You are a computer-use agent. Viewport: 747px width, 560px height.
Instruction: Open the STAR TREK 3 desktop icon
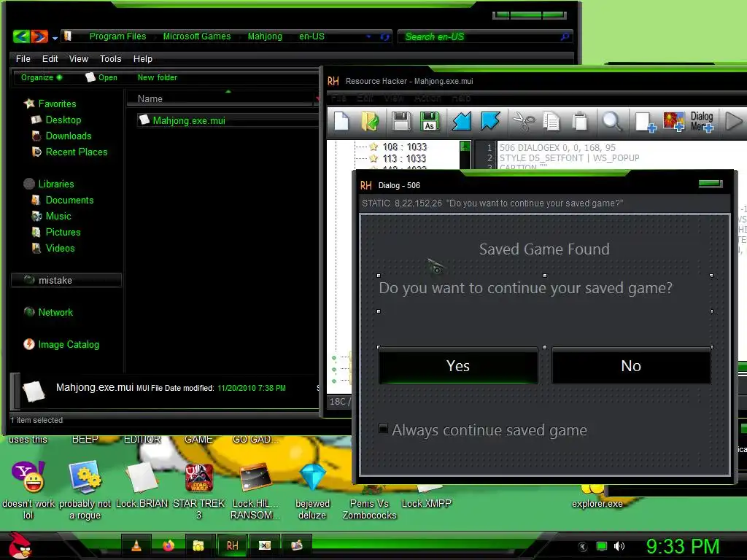click(x=198, y=492)
